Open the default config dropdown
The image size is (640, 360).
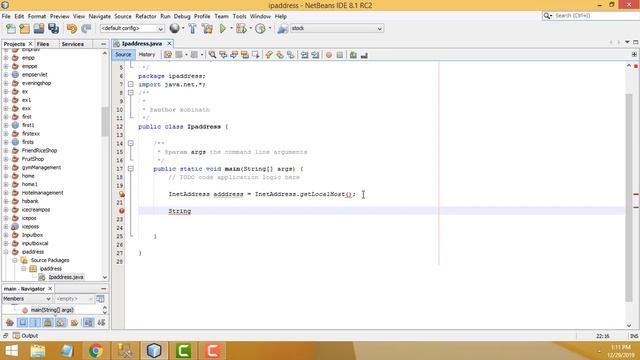(x=132, y=29)
